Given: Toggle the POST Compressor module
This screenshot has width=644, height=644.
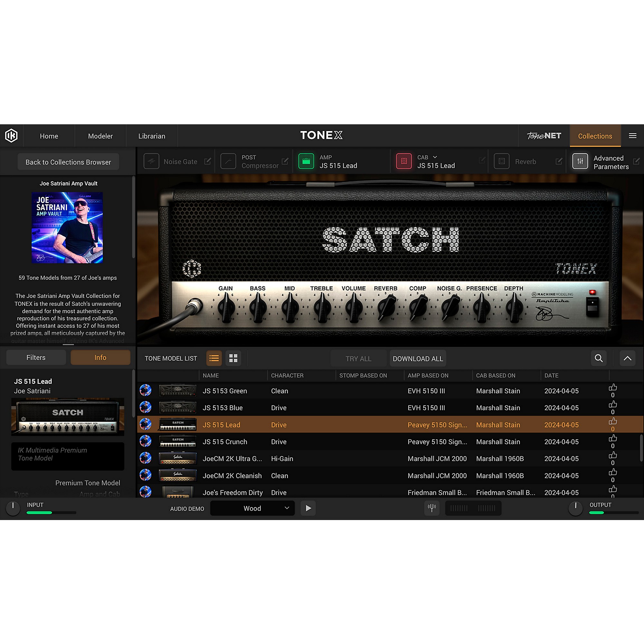Looking at the screenshot, I should pyautogui.click(x=228, y=161).
